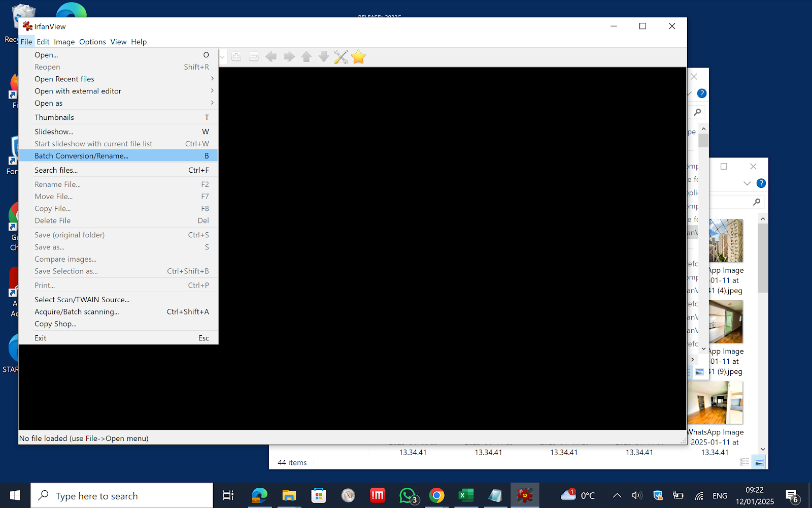Screen dimensions: 812x508
Task: Open Task View on the taskbar
Action: click(228, 495)
